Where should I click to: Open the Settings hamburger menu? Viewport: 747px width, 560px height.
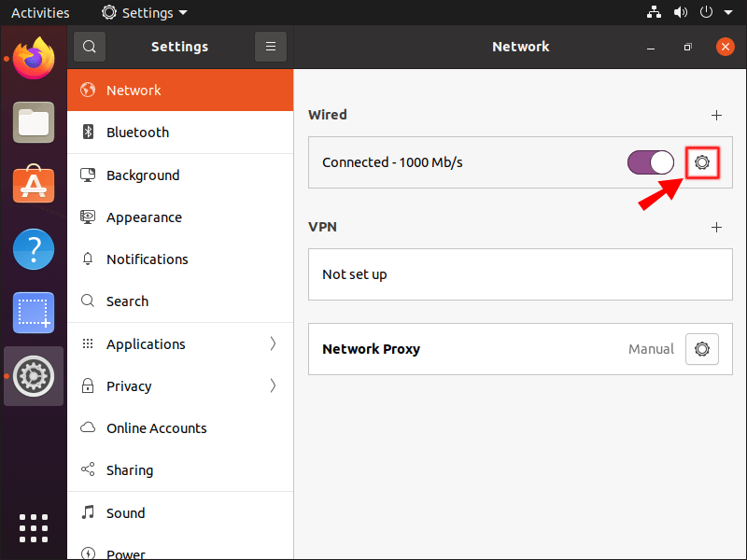[x=270, y=46]
